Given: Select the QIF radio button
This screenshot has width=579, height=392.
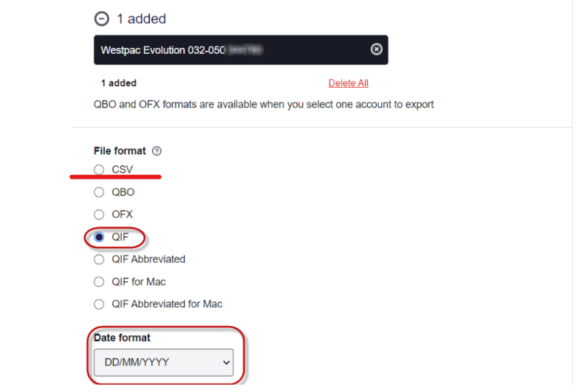Looking at the screenshot, I should coord(99,237).
